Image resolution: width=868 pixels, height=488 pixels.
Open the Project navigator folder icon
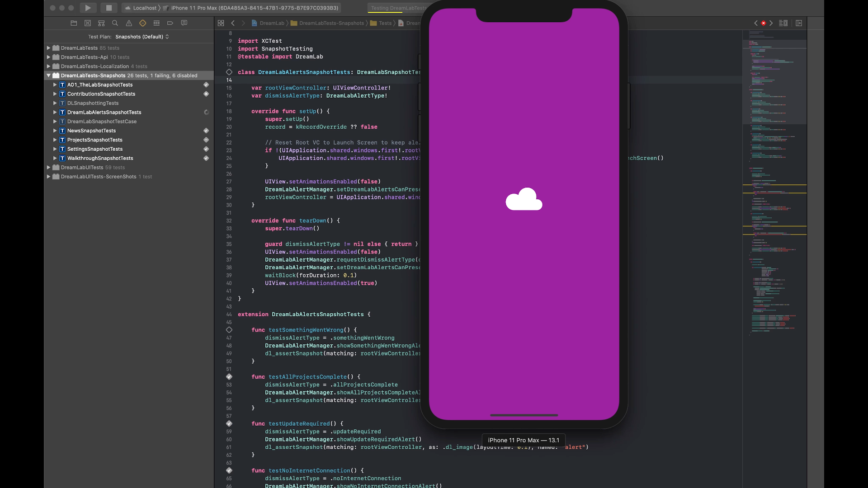74,23
